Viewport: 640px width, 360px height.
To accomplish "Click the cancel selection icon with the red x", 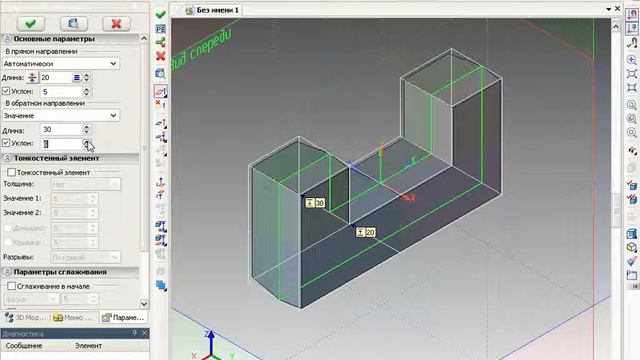I will coord(160,105).
